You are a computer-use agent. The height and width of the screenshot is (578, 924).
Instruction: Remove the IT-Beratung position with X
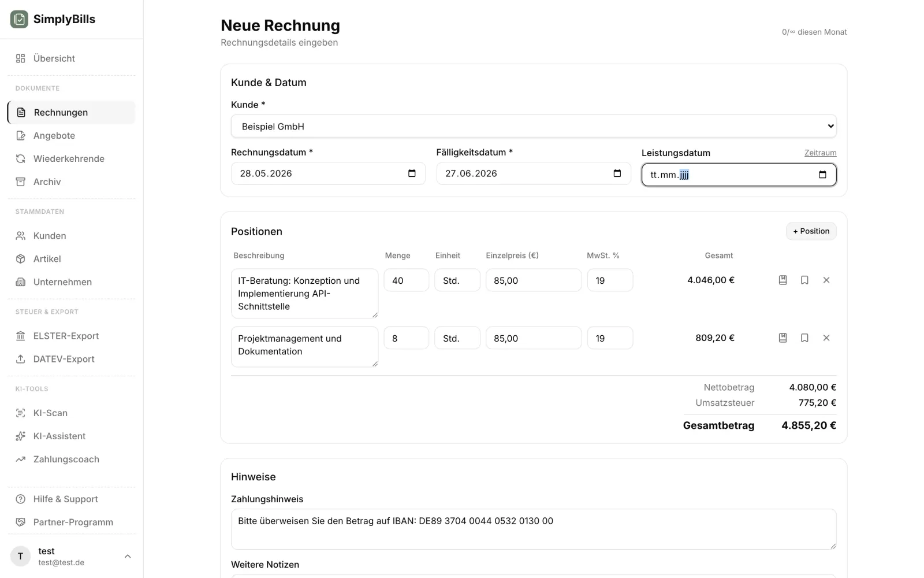826,280
